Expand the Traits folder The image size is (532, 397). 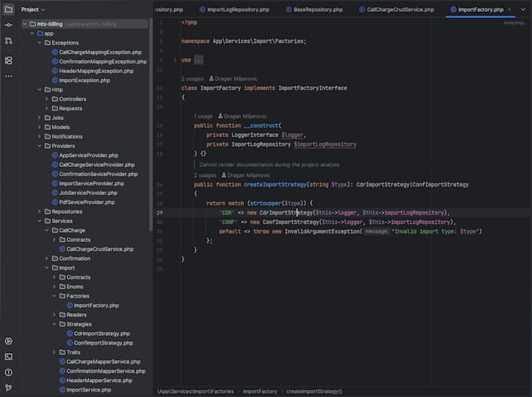click(54, 352)
